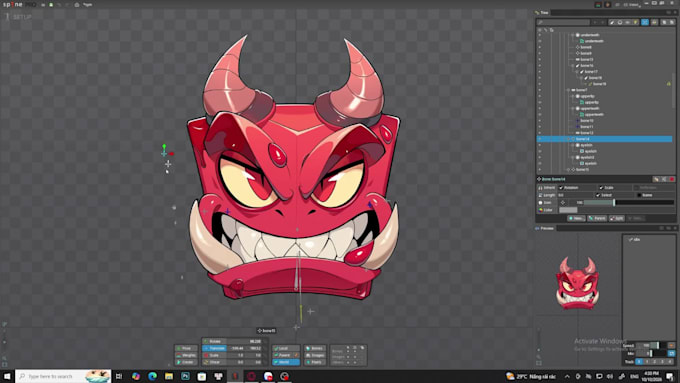
Task: Open the bone Color swatch
Action: point(568,210)
